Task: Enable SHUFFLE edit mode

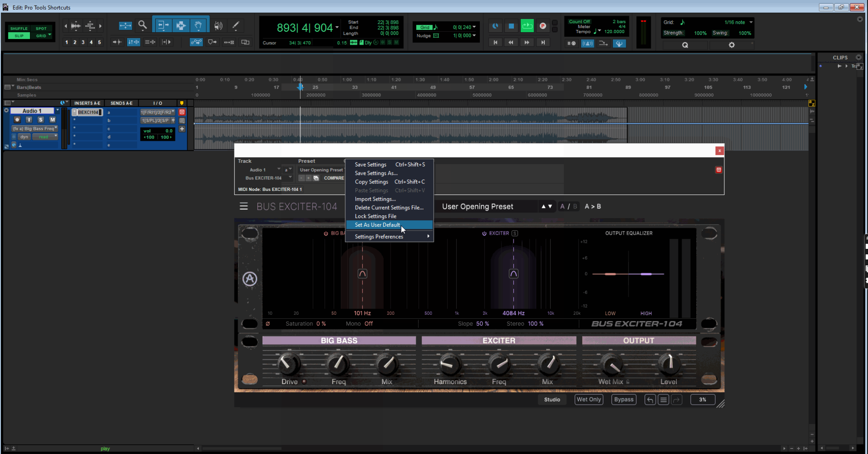Action: coord(19,29)
